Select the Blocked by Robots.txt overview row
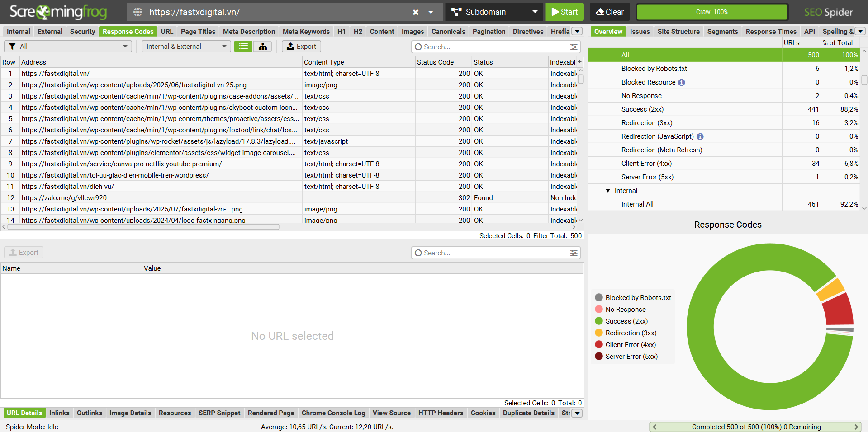The width and height of the screenshot is (868, 432). coord(724,69)
